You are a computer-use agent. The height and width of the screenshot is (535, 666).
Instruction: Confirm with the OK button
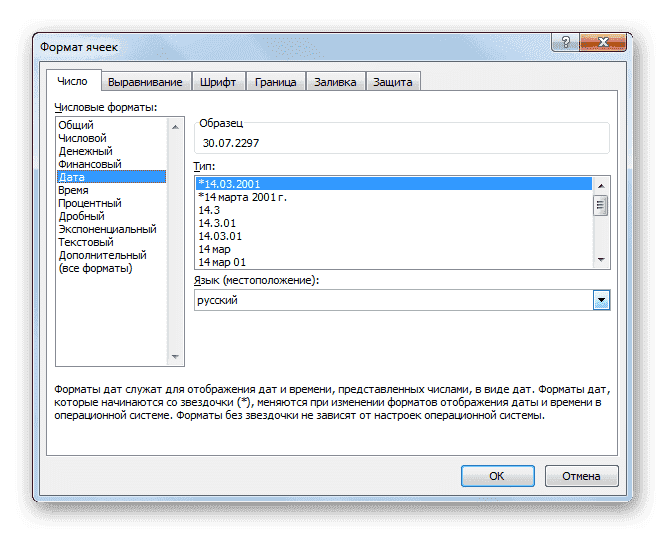pos(497,476)
